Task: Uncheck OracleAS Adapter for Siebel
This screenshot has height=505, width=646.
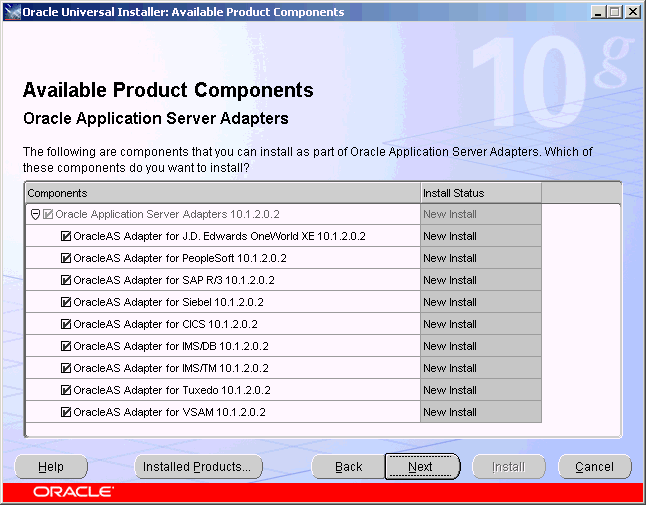Action: point(66,302)
